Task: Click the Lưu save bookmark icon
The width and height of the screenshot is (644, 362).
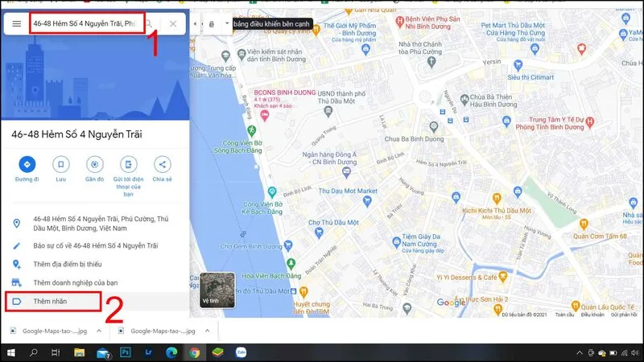Action: [x=61, y=164]
